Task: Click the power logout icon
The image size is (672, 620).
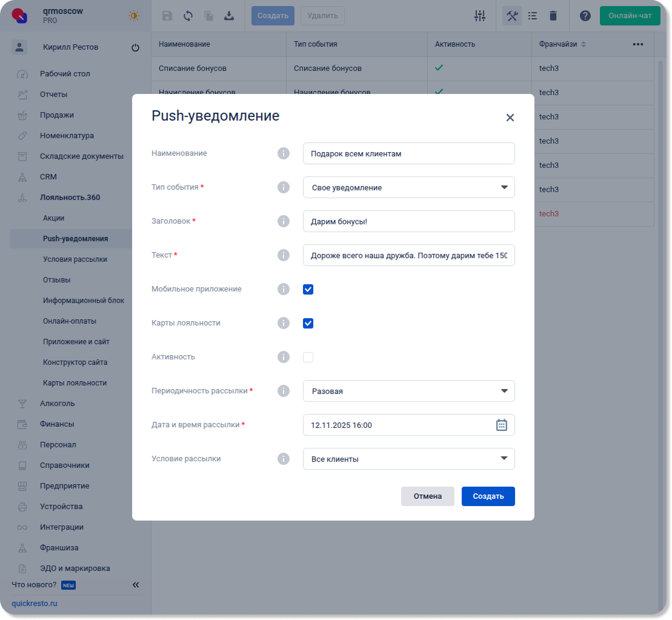Action: point(135,47)
